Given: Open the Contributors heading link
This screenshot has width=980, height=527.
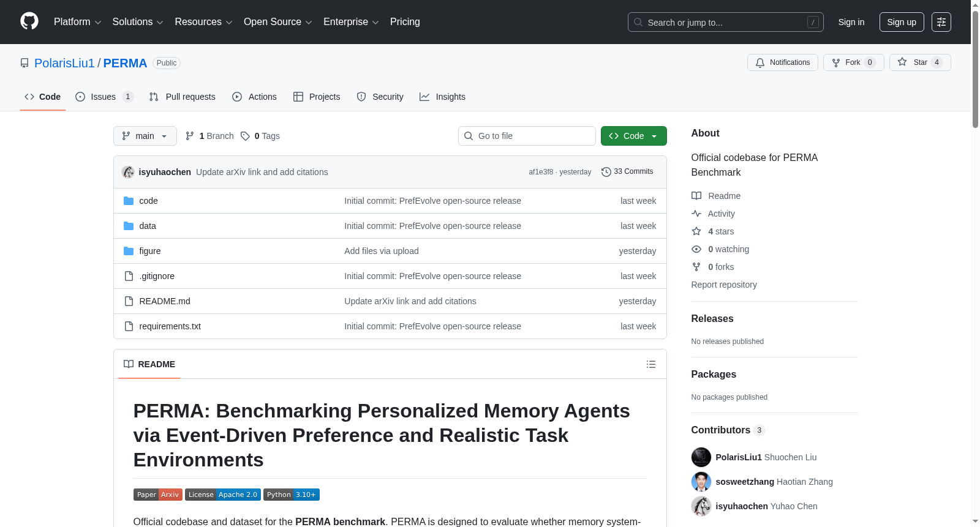Looking at the screenshot, I should tap(728, 430).
